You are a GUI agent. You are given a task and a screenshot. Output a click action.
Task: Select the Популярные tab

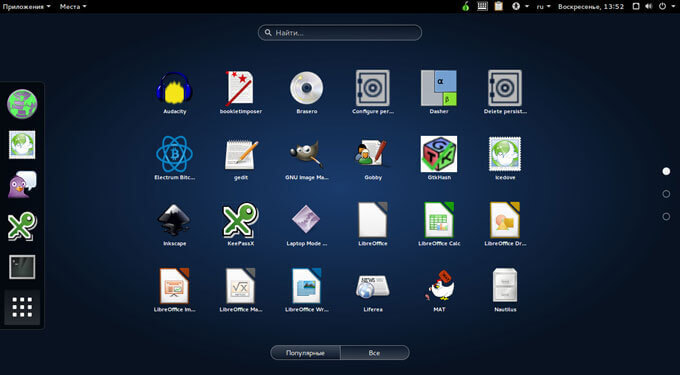[305, 352]
